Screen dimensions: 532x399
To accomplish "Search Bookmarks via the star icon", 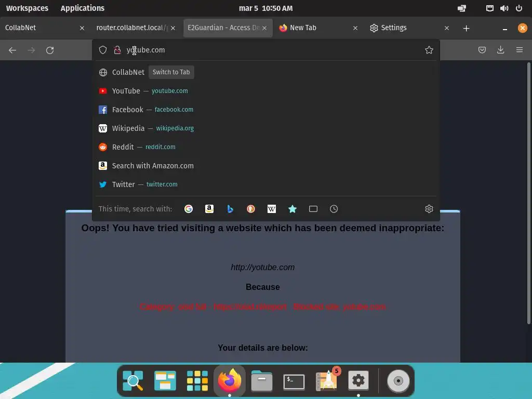I will pyautogui.click(x=292, y=209).
